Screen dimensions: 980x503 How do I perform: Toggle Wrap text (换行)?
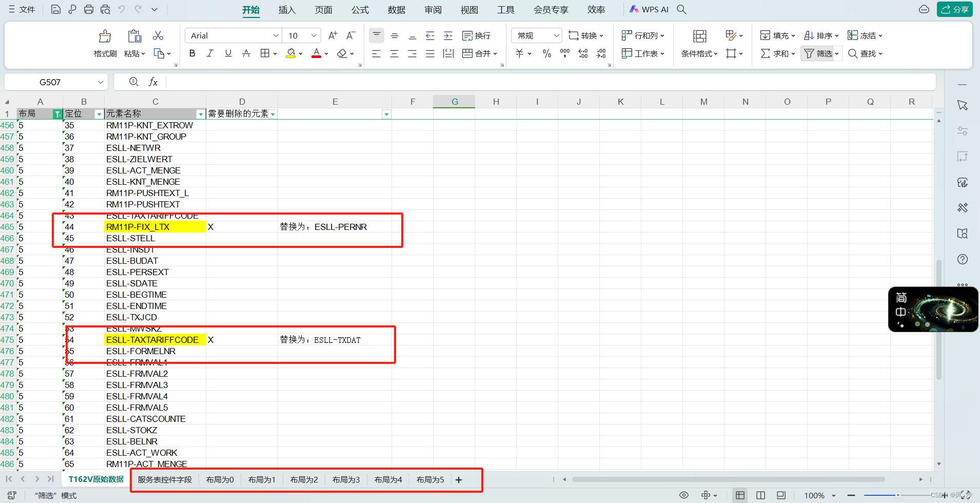coord(477,35)
